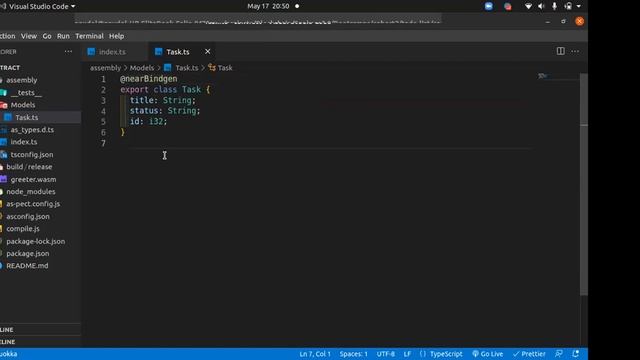Click Ln 7, Col 1 status item
Viewport: 640px width, 360px height.
point(315,354)
